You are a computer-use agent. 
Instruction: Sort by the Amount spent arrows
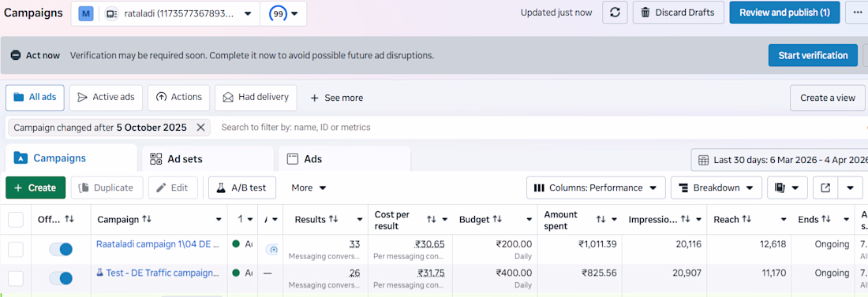tap(600, 220)
